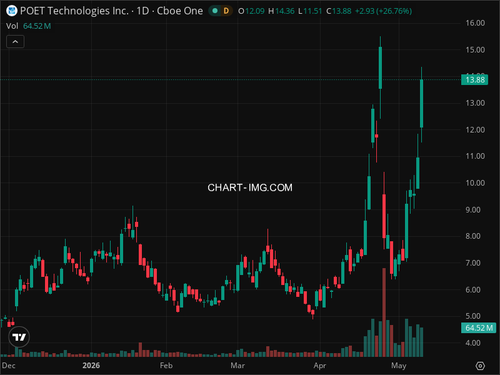Click the 10.00 price axis label
Viewport: 500px width, 375px height.
tap(475, 183)
